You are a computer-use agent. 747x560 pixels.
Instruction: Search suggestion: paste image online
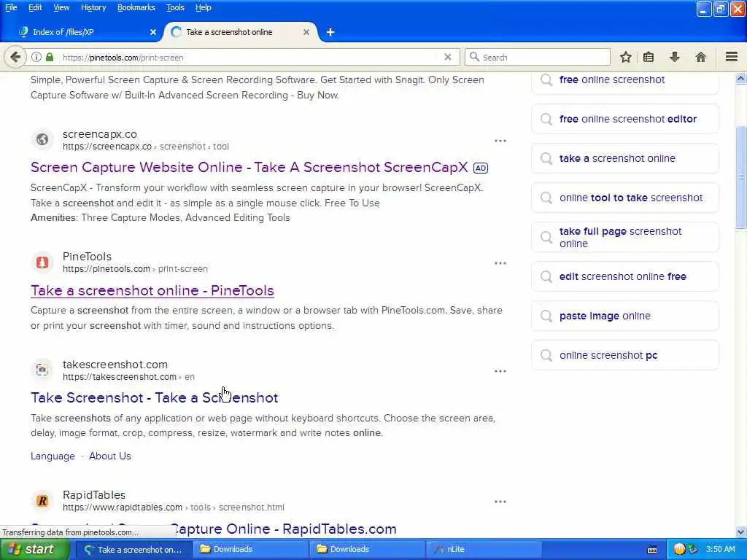(x=625, y=316)
